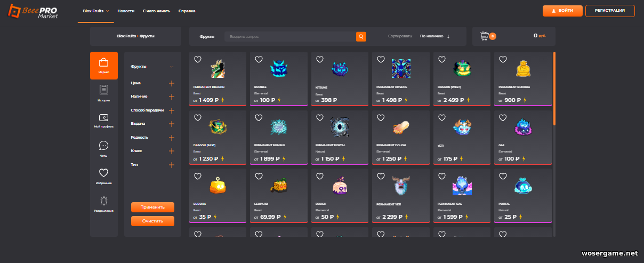Click the orange search magnifier button
The height and width of the screenshot is (263, 644).
[x=361, y=36]
